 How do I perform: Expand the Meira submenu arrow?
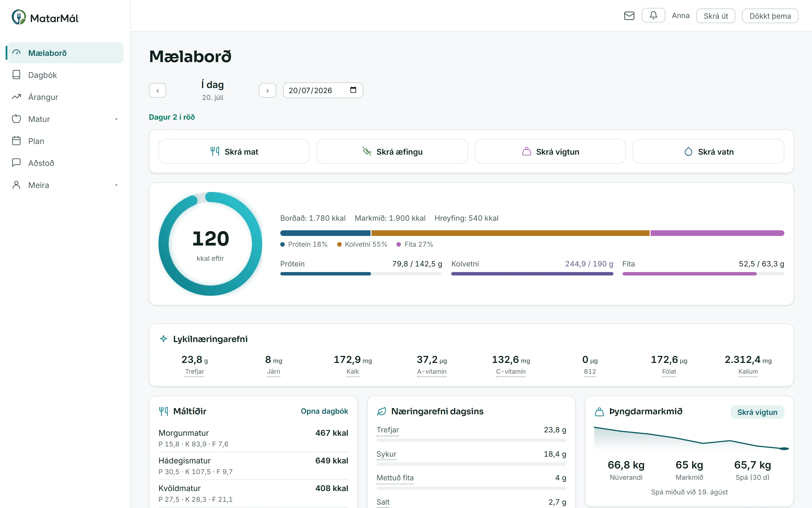[x=116, y=185]
